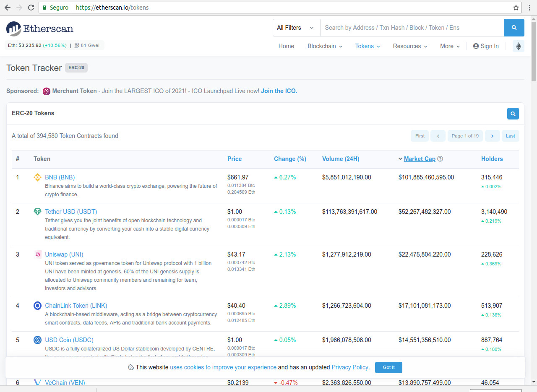Open the ChainLink Token (LINK) link
Viewport: 537px width, 392px height.
click(76, 306)
